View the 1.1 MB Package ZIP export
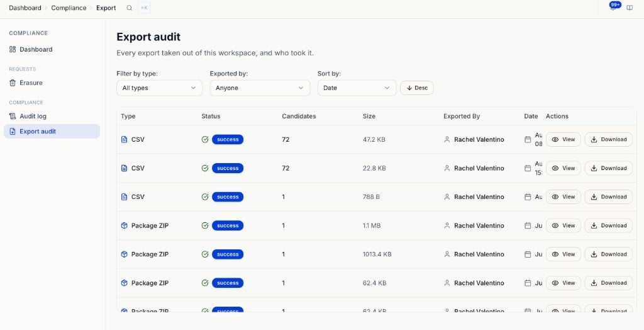The height and width of the screenshot is (330, 644). pos(563,225)
